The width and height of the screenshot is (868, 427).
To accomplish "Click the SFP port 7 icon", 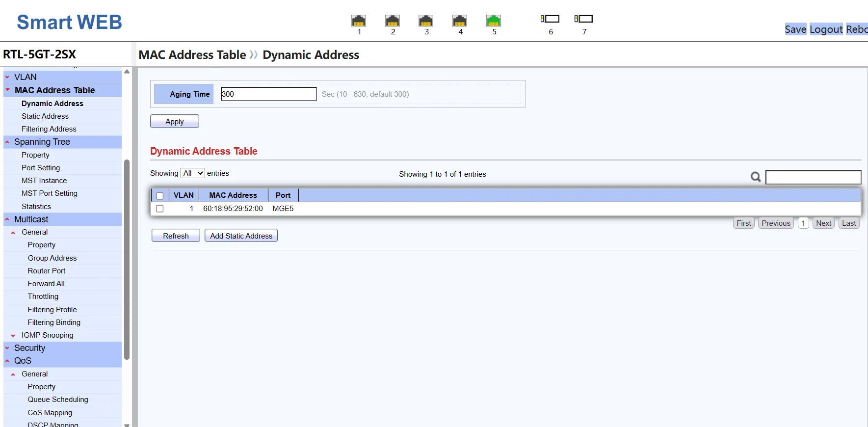I will tap(584, 19).
